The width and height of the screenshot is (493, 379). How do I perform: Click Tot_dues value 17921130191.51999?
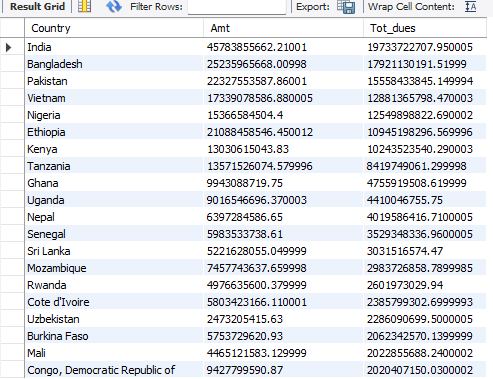pos(417,64)
